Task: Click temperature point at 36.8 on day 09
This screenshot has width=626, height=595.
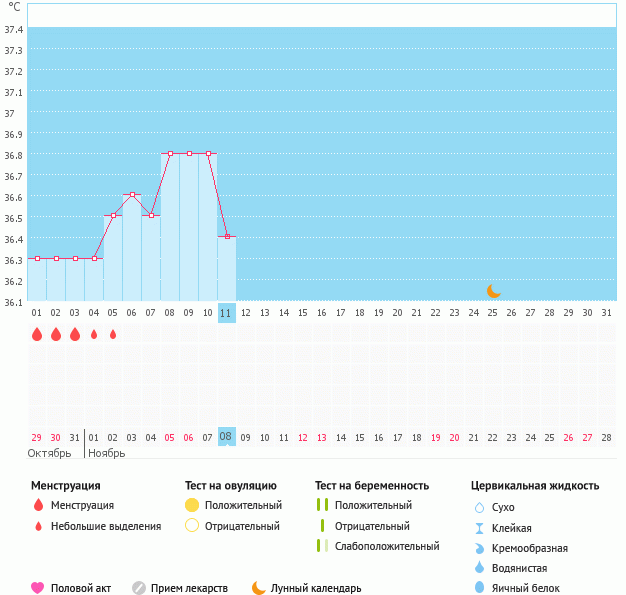Action: [x=189, y=153]
